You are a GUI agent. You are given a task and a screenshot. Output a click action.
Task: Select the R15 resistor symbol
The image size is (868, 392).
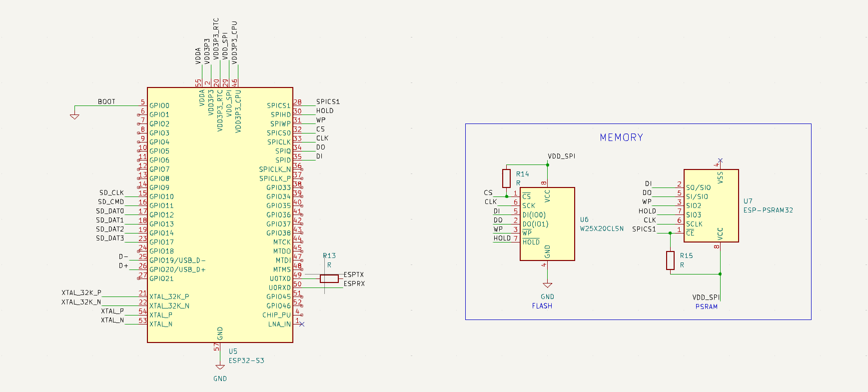click(x=671, y=260)
